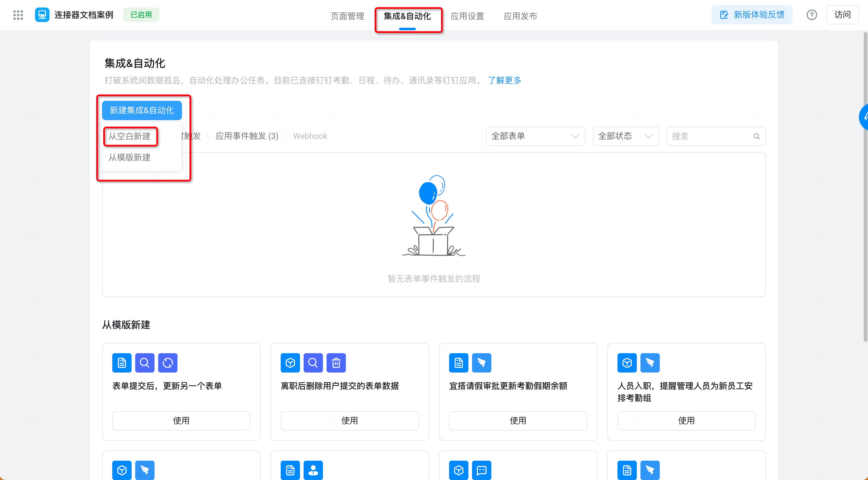The width and height of the screenshot is (868, 480).
Task: Click the page vertical scrollbar
Action: [x=865, y=187]
